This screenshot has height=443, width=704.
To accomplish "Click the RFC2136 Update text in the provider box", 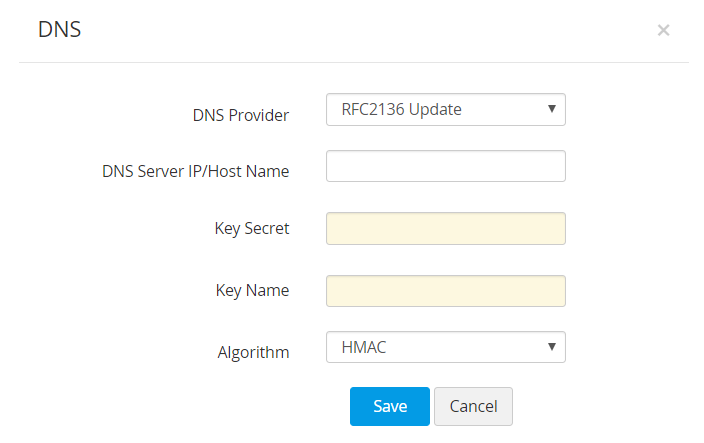I will coord(402,110).
